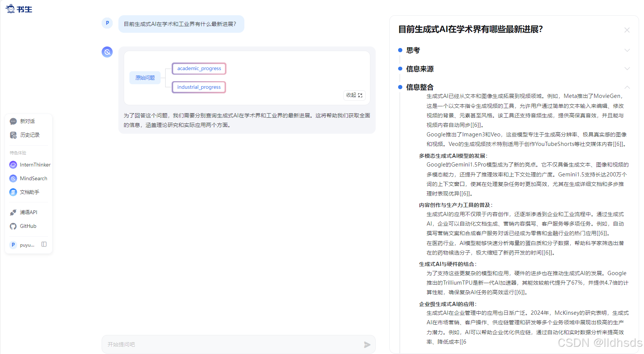Click the 生成式AI与硬件的结合 subheading
The height and width of the screenshot is (354, 644).
(448, 264)
